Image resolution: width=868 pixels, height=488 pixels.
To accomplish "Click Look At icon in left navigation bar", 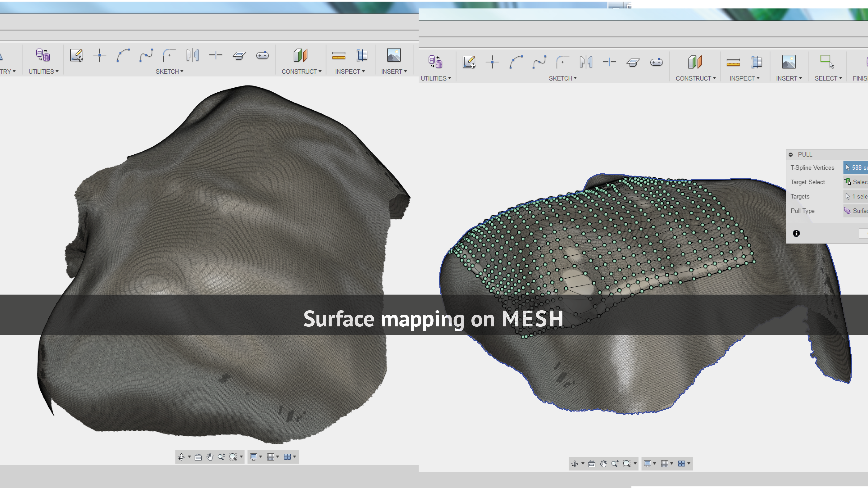I will pos(198,457).
